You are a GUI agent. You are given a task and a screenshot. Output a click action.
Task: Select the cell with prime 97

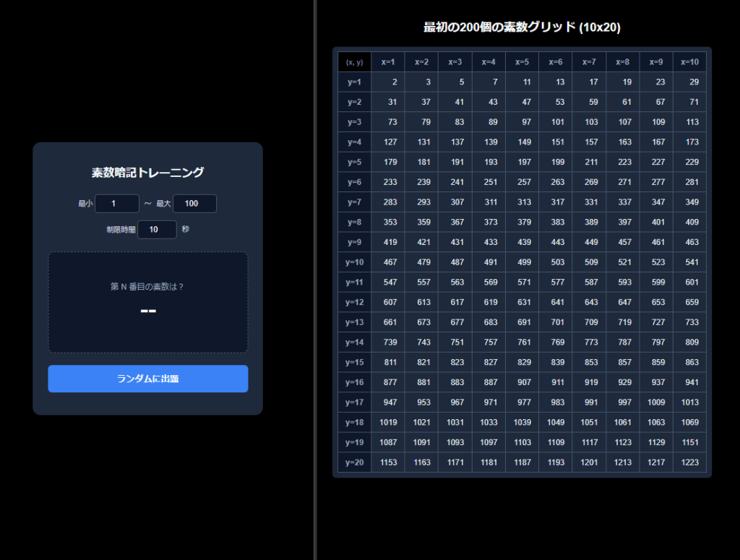pyautogui.click(x=522, y=122)
